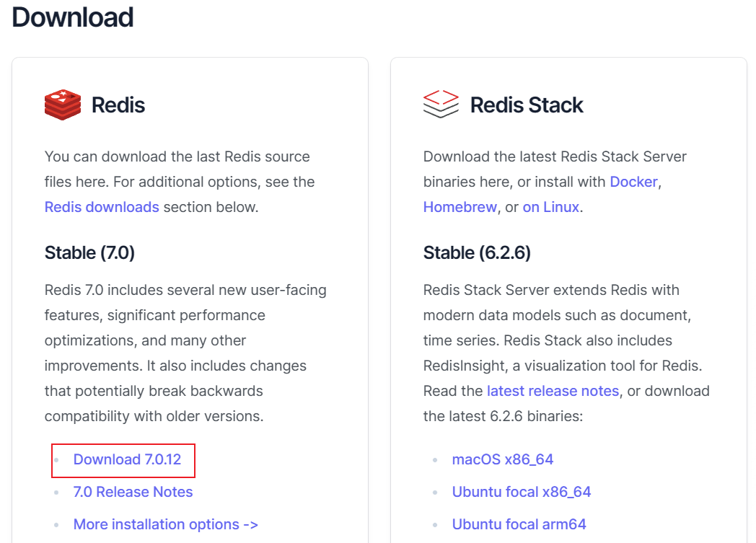Click the Redis Stack layered logo icon
The height and width of the screenshot is (543, 756).
[440, 104]
